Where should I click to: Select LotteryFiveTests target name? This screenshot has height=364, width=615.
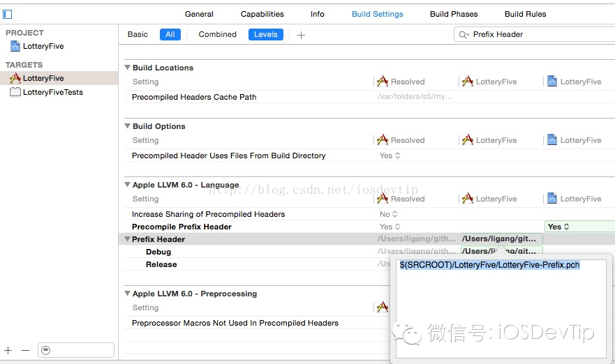[53, 93]
